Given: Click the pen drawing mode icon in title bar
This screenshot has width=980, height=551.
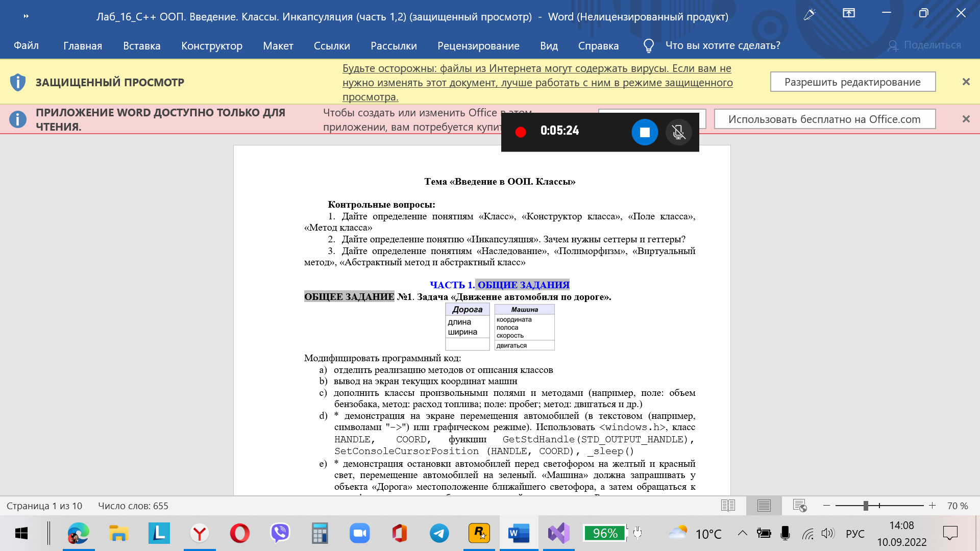Looking at the screenshot, I should click(x=810, y=14).
